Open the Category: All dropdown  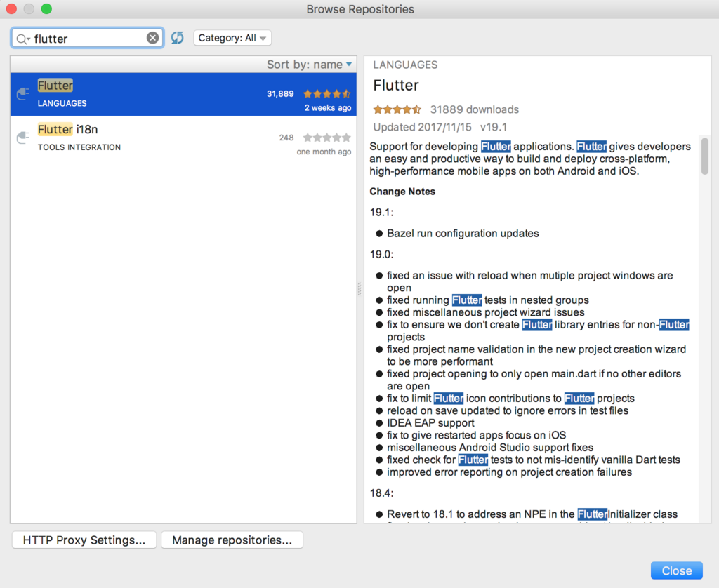[x=232, y=38]
